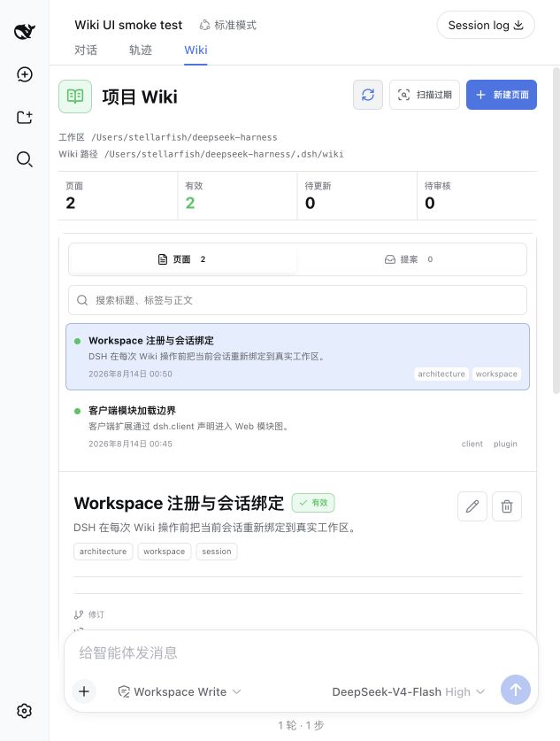The height and width of the screenshot is (741, 560).
Task: Click workspace tag in list row
Action: (496, 374)
